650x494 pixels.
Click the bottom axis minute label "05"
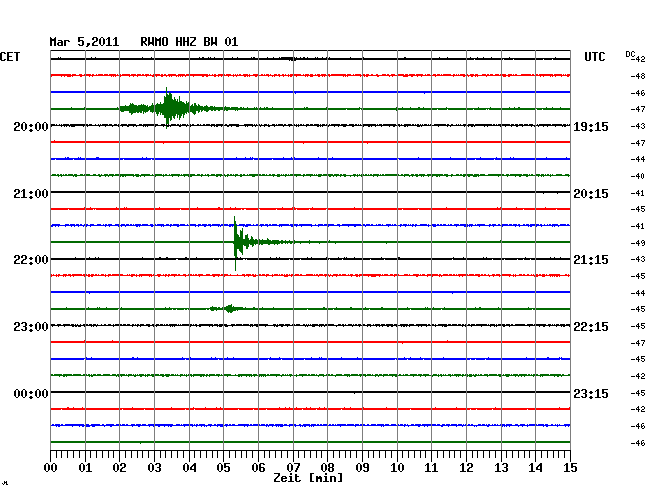click(223, 468)
